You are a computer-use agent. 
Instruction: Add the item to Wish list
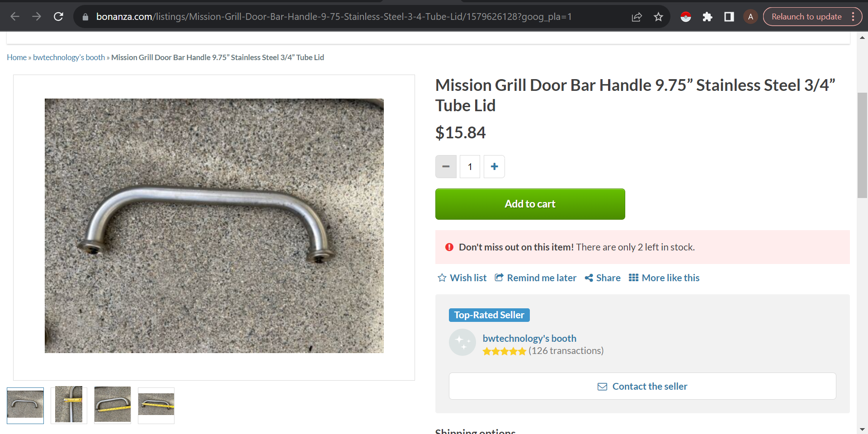462,278
